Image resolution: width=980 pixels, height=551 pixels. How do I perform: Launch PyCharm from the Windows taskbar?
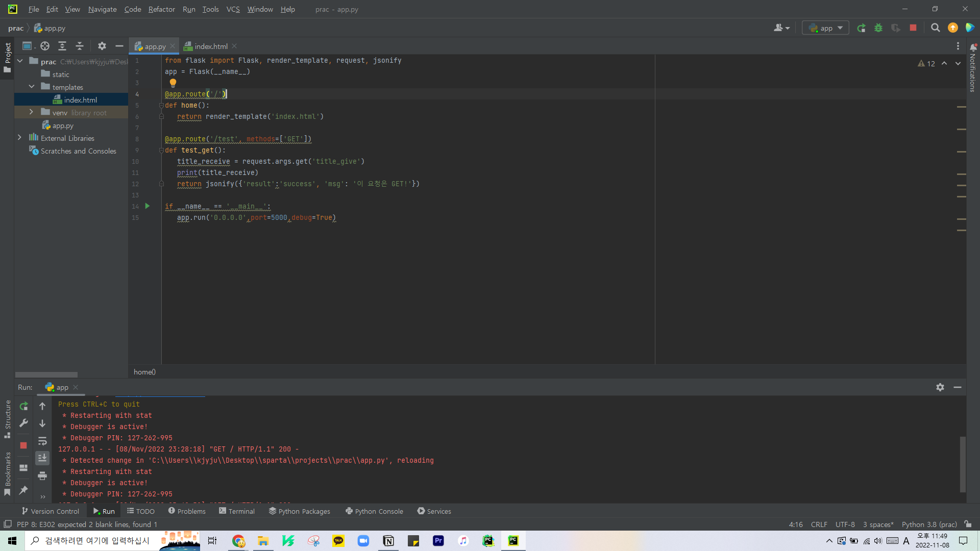[513, 541]
